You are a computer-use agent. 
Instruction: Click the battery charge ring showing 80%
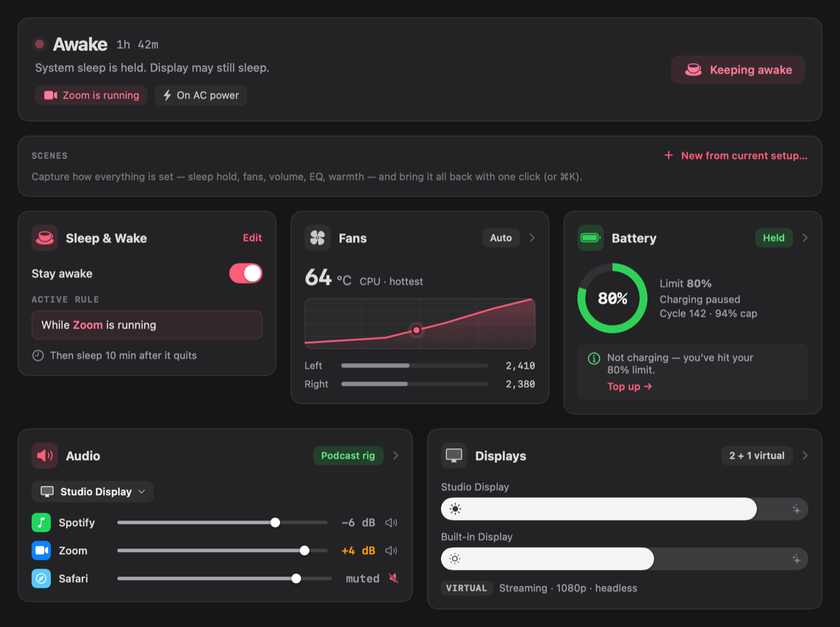coord(613,298)
